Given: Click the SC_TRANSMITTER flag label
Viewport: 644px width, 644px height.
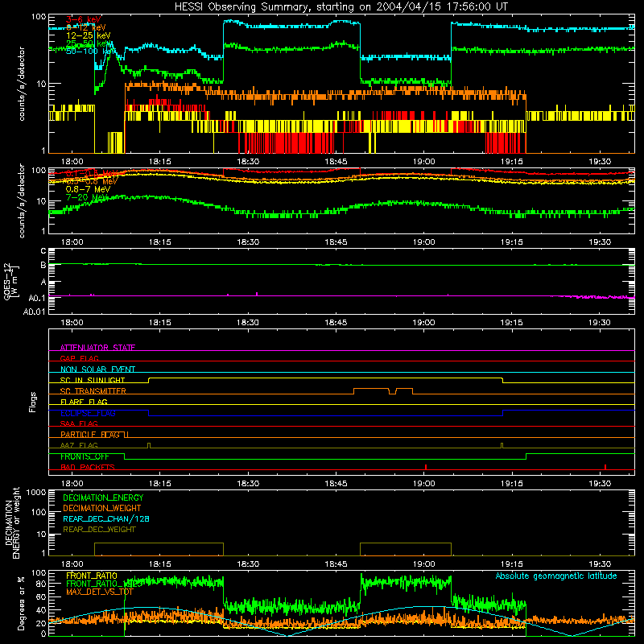Looking at the screenshot, I should point(93,391).
